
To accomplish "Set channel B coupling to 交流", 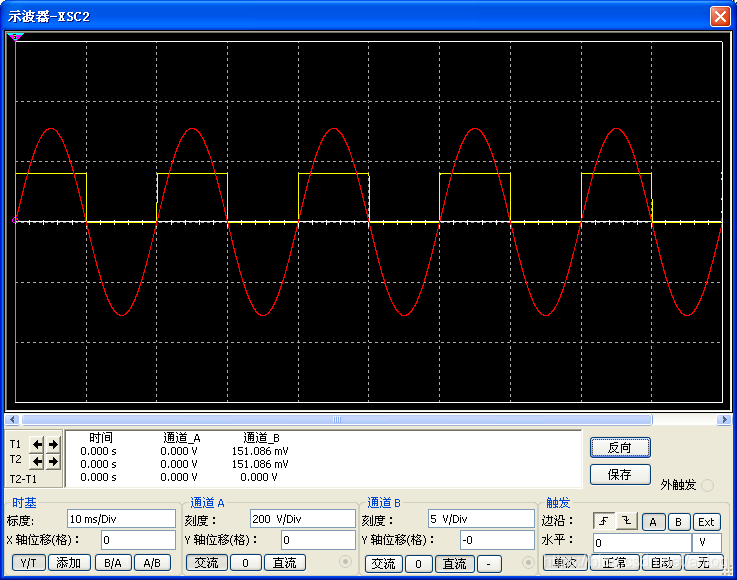I will pyautogui.click(x=384, y=564).
